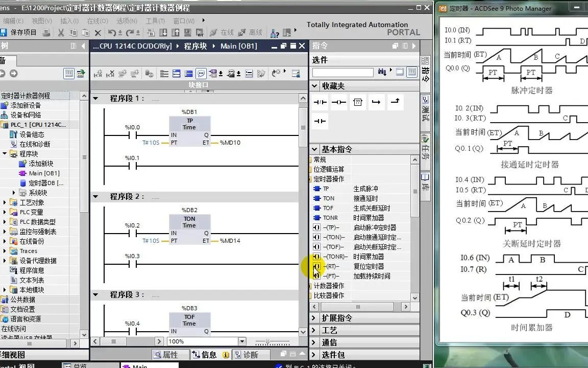Click the Redo arrow icon

[130, 33]
